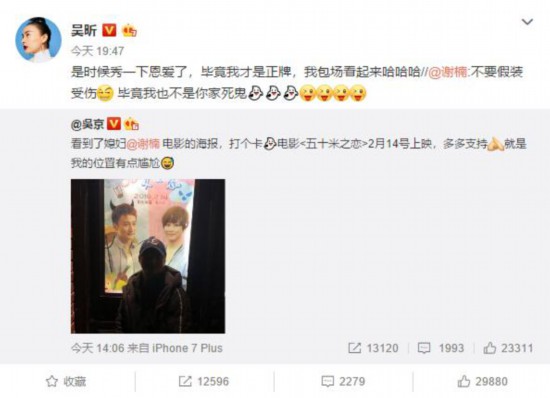
Task: Open comments on original post showing 1993
Action: [441, 348]
